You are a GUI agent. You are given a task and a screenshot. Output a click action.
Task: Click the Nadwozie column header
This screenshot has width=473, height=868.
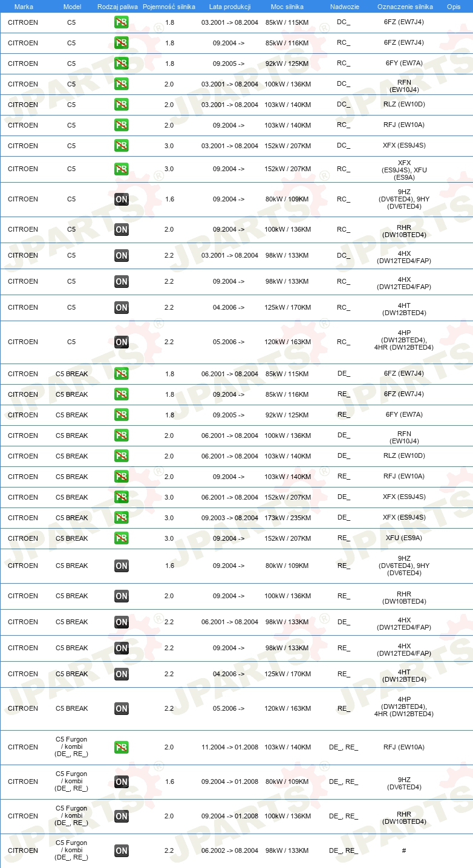[344, 7]
